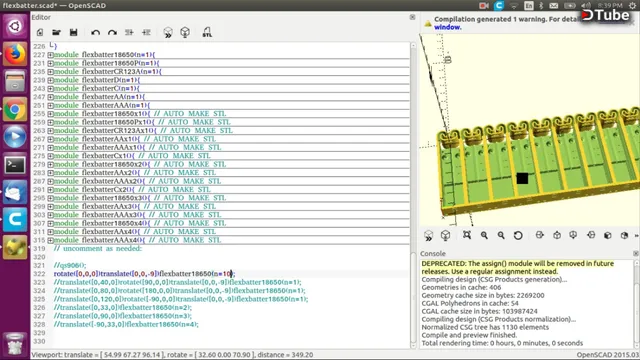Expand the flexbatter18650P module at line 231
640x360 pixels.
50,63
